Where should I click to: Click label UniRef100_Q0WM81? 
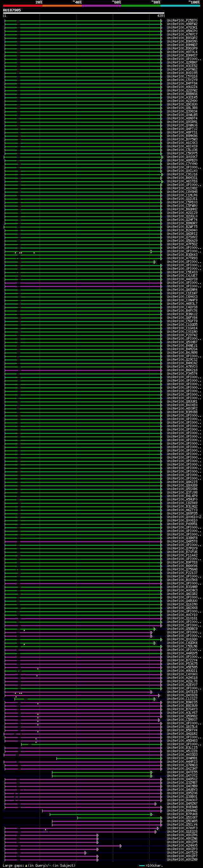(x=182, y=758)
